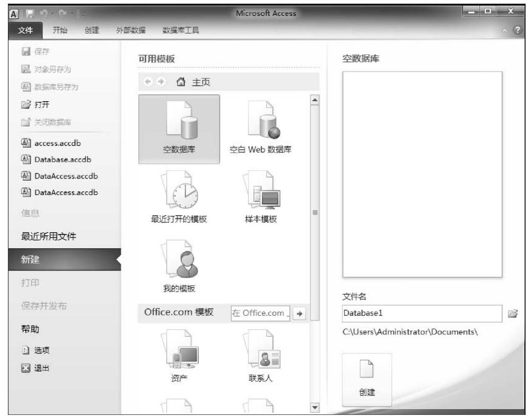Open the 保存并发布 section

pyautogui.click(x=44, y=306)
